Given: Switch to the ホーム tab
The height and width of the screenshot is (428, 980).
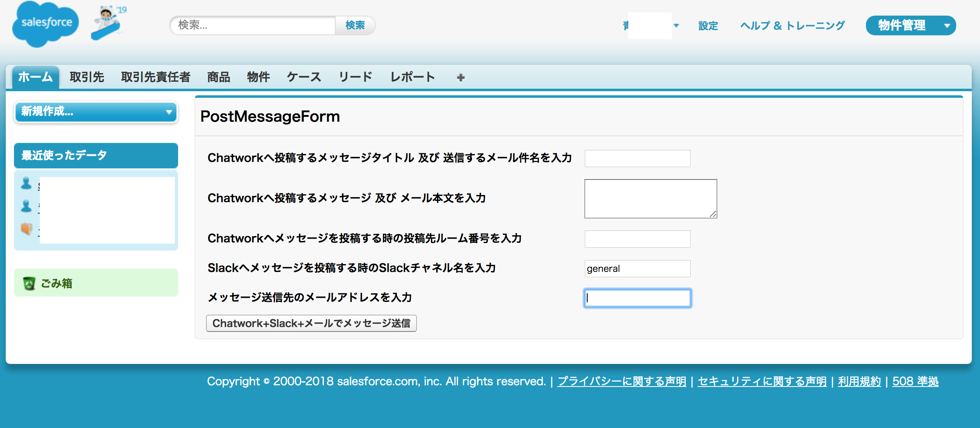Looking at the screenshot, I should tap(35, 77).
